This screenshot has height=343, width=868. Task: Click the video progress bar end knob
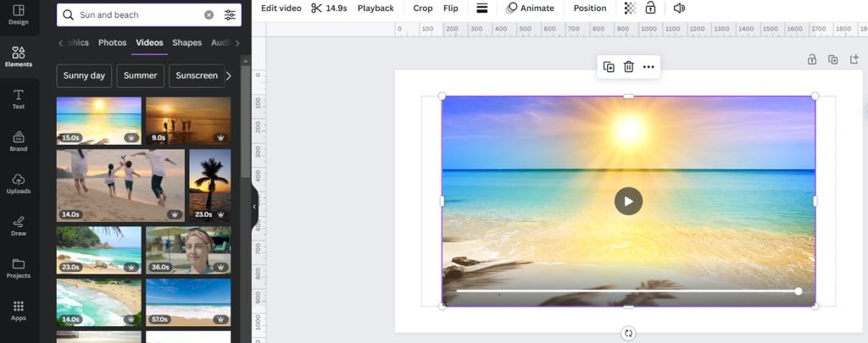tap(798, 291)
